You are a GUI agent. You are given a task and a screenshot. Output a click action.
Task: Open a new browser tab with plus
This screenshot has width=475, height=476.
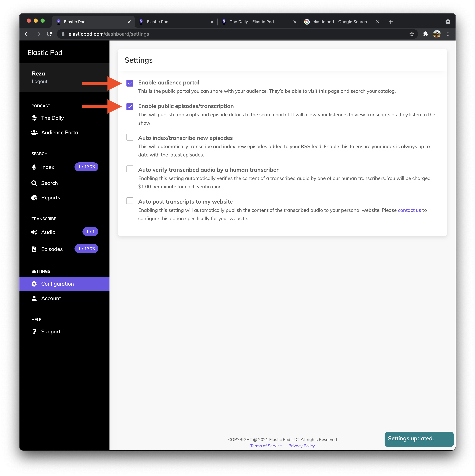coord(391,22)
